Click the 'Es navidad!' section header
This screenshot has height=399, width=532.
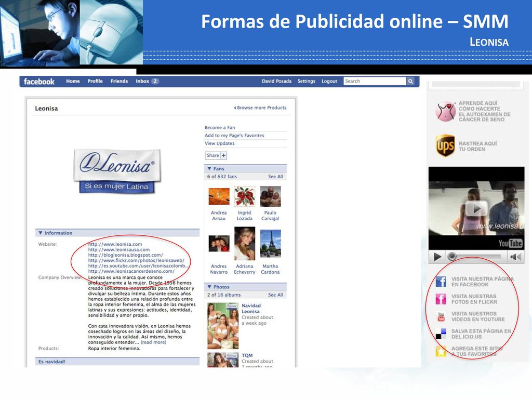117,362
